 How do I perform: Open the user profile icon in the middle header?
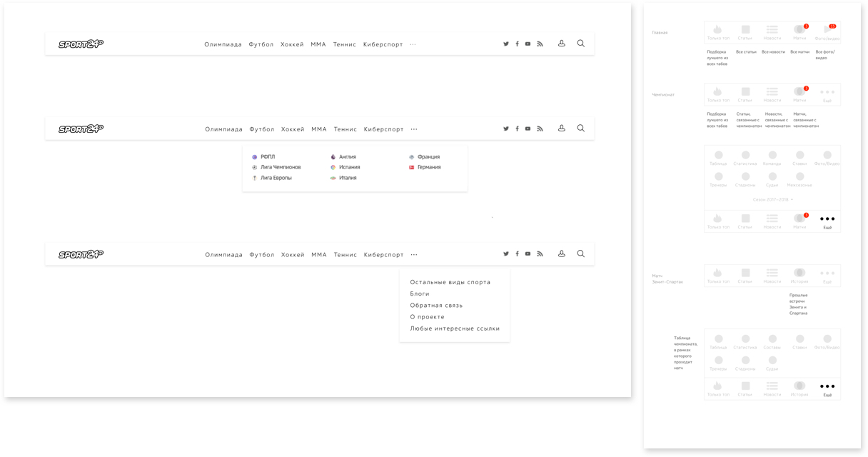pos(562,129)
